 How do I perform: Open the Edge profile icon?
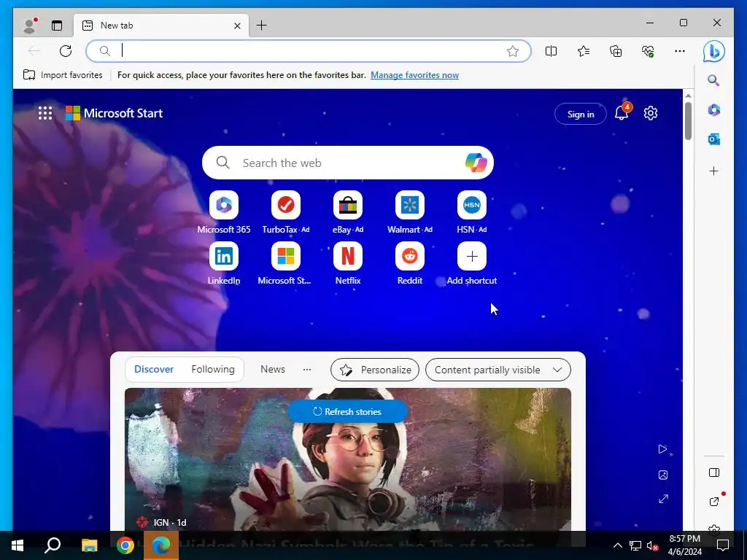[x=30, y=26]
